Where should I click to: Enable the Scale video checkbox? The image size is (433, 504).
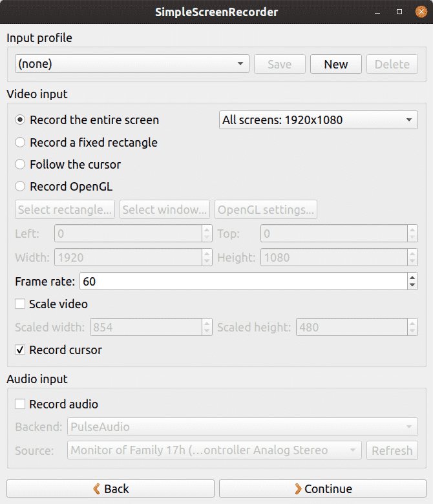click(20, 304)
